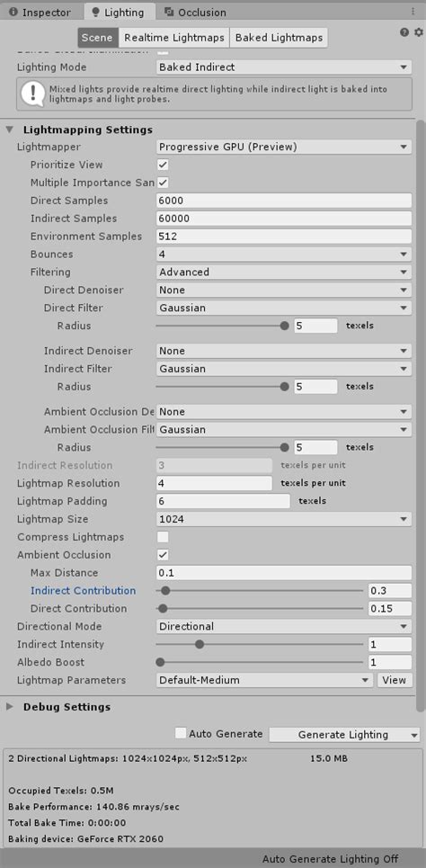Viewport: 426px width, 868px height.
Task: Click the Indirect Filter Radius slider
Action: [x=222, y=387]
